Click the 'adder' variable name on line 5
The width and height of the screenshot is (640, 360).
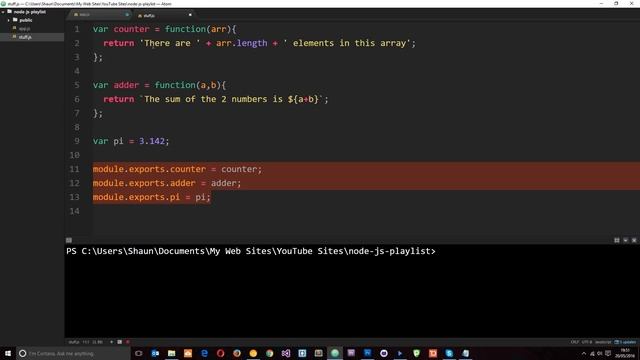(126, 85)
